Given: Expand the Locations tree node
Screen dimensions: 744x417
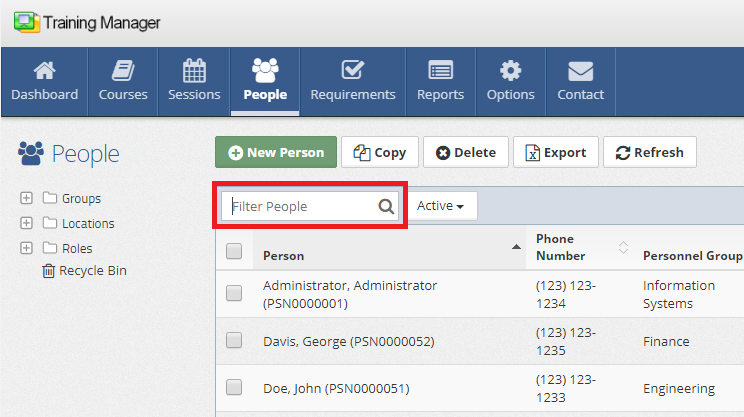Looking at the screenshot, I should pos(27,223).
